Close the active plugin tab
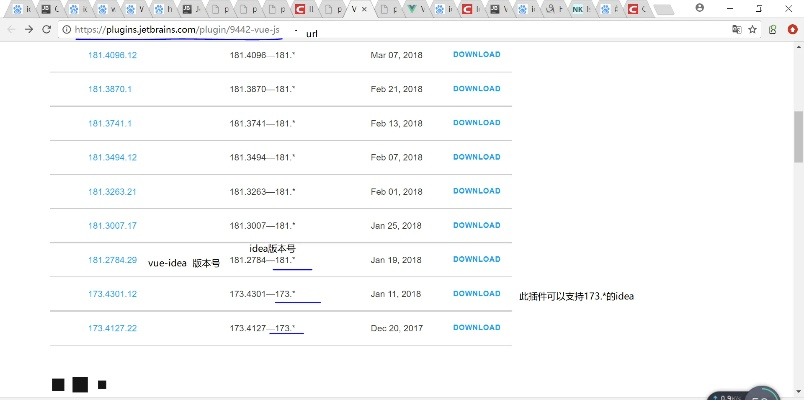 click(364, 9)
